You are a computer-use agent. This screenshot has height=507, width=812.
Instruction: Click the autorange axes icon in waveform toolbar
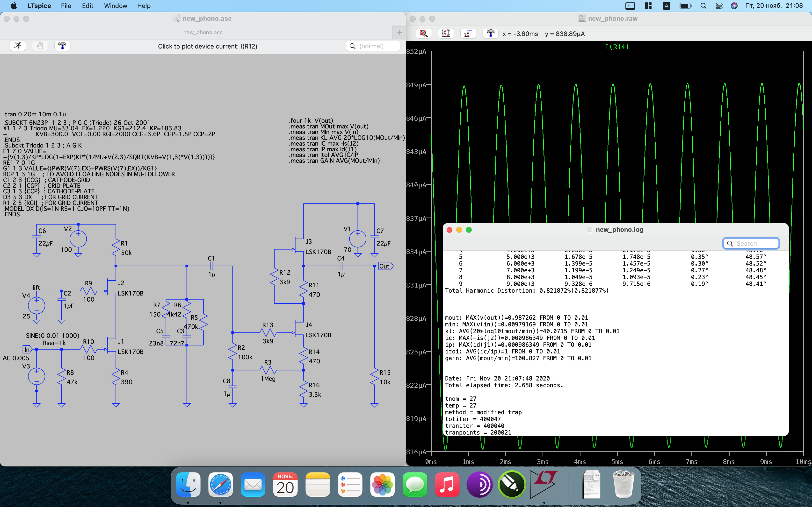pyautogui.click(x=446, y=34)
